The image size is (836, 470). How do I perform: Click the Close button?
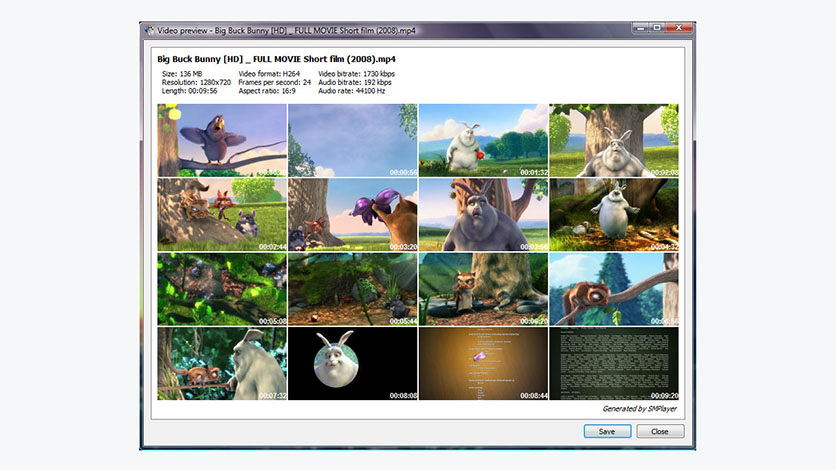coord(660,431)
